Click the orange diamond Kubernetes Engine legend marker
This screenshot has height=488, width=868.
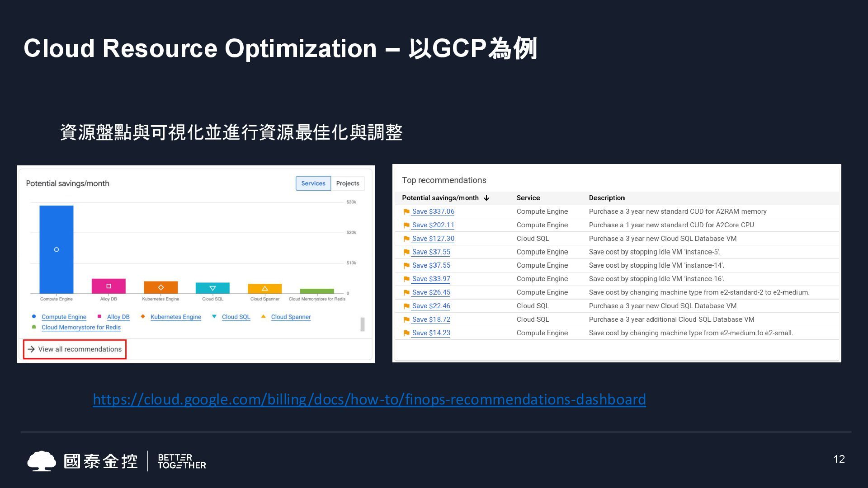pyautogui.click(x=143, y=316)
